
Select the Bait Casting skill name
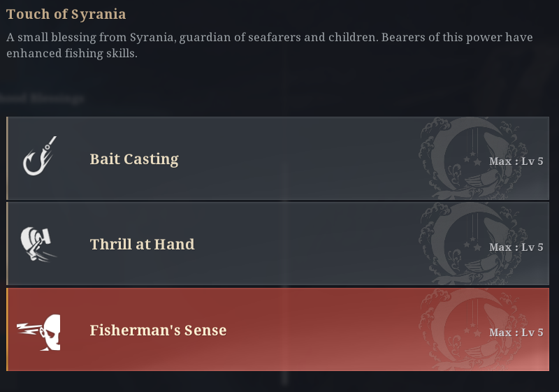click(x=134, y=159)
